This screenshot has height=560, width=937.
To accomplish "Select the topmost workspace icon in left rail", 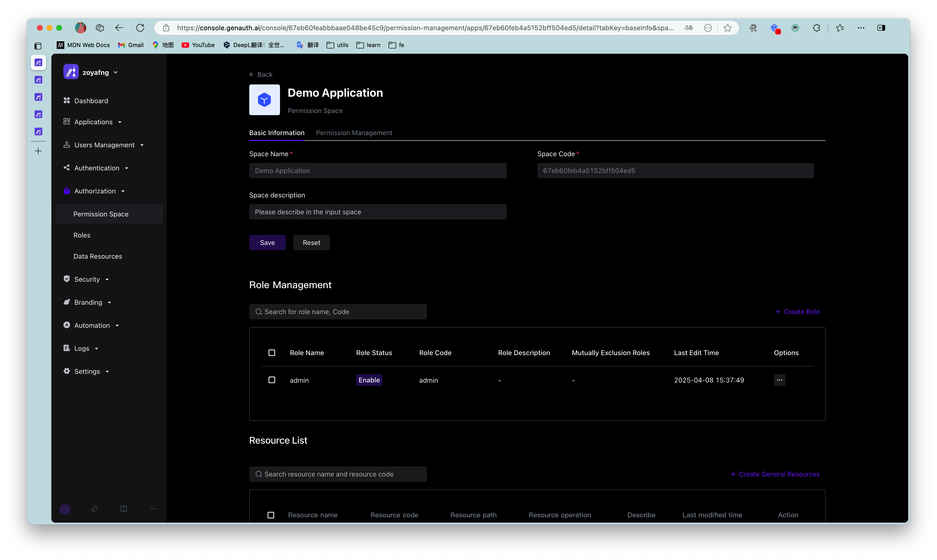I will (38, 63).
